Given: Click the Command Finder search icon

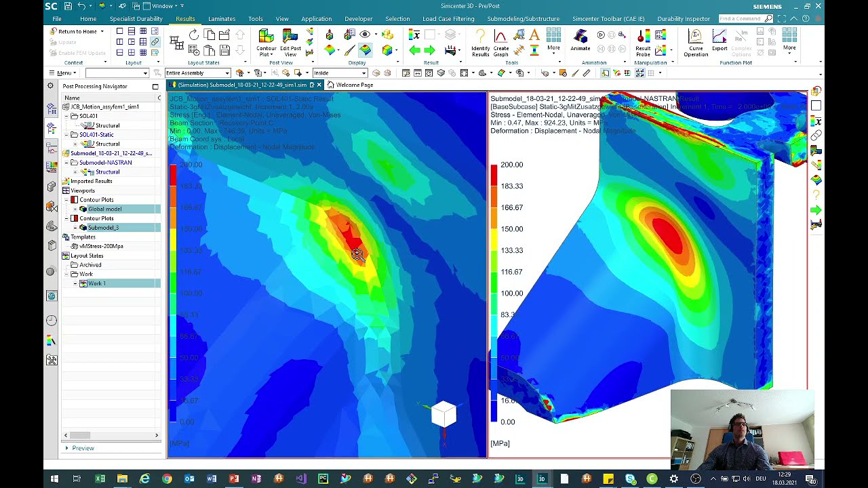Looking at the screenshot, I should pos(769,18).
